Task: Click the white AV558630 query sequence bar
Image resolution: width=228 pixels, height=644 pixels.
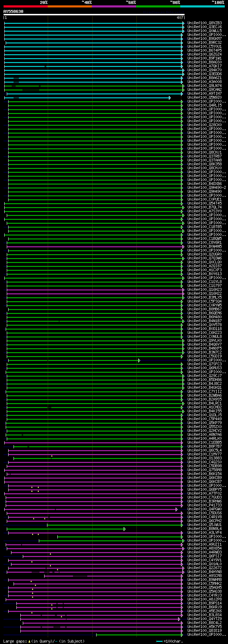Action: tap(94, 15)
